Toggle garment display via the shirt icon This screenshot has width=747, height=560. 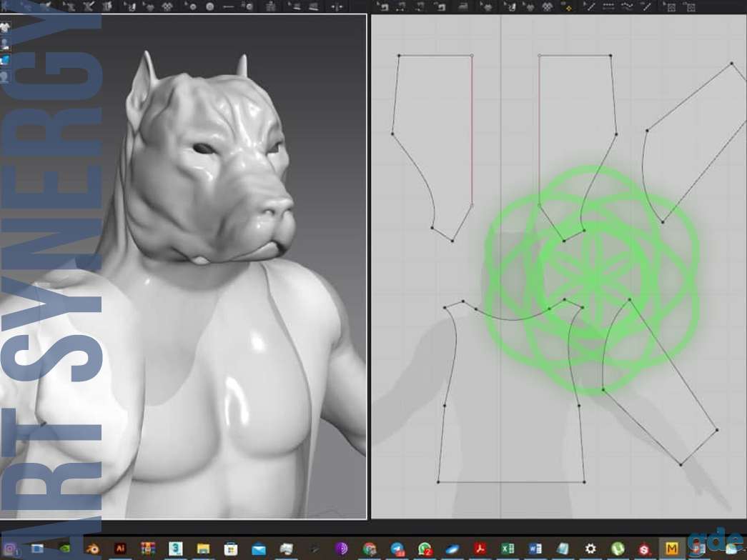pyautogui.click(x=5, y=27)
